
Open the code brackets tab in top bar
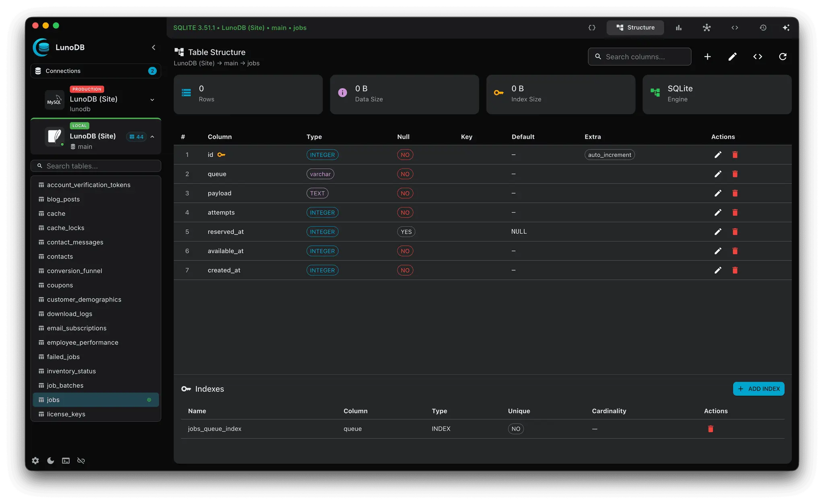coord(735,28)
